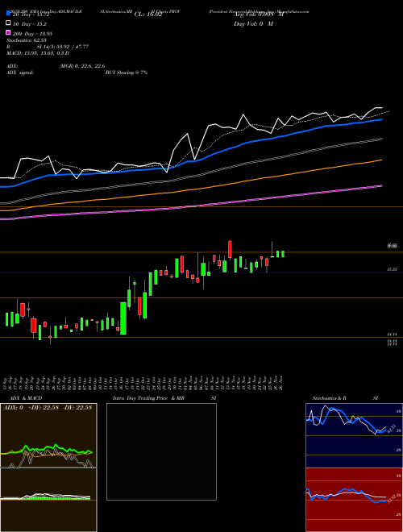The height and width of the screenshot is (532, 403).
Task: Click the white 50 Day legend swatch
Action: [8, 23]
